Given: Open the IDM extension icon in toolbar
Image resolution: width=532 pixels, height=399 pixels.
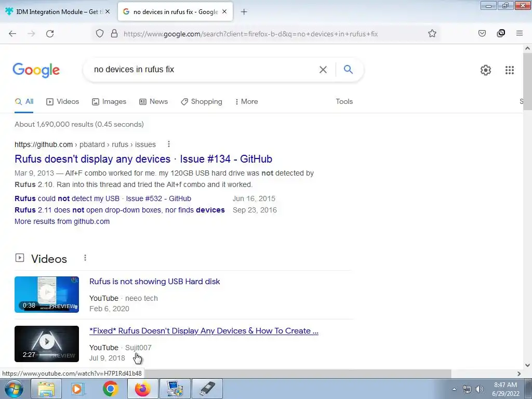Looking at the screenshot, I should pyautogui.click(x=501, y=33).
